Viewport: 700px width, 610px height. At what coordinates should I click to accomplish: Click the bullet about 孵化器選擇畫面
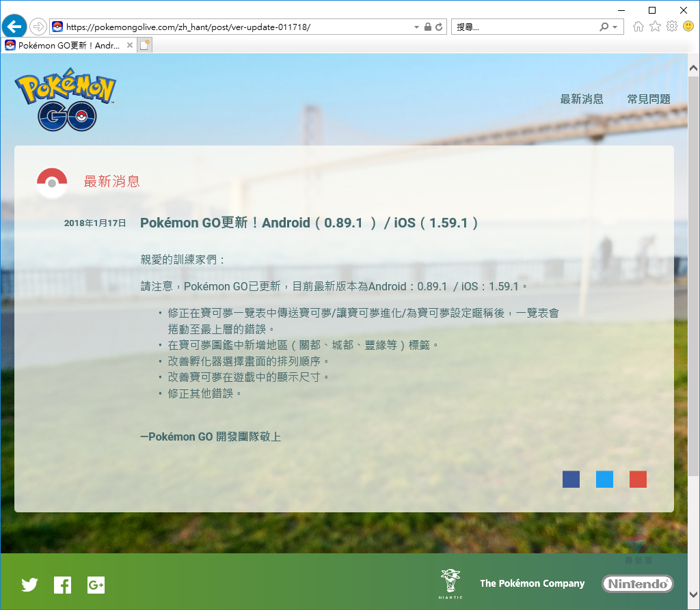pos(248,361)
